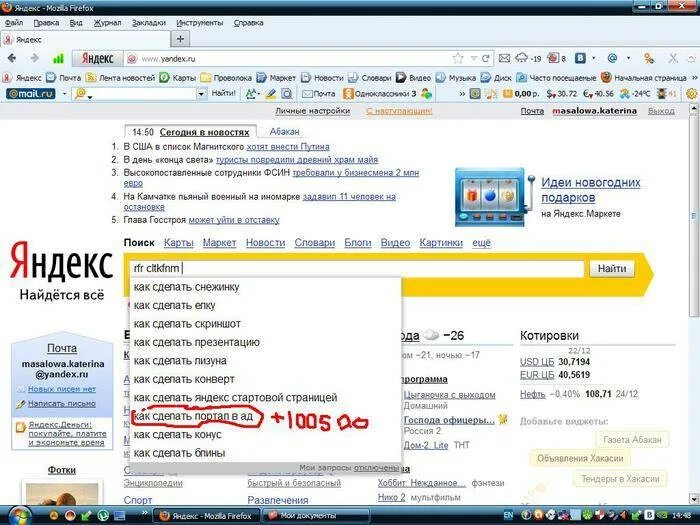Click the Яндекс button left of address bar
This screenshot has height=525, width=700.
(x=98, y=58)
